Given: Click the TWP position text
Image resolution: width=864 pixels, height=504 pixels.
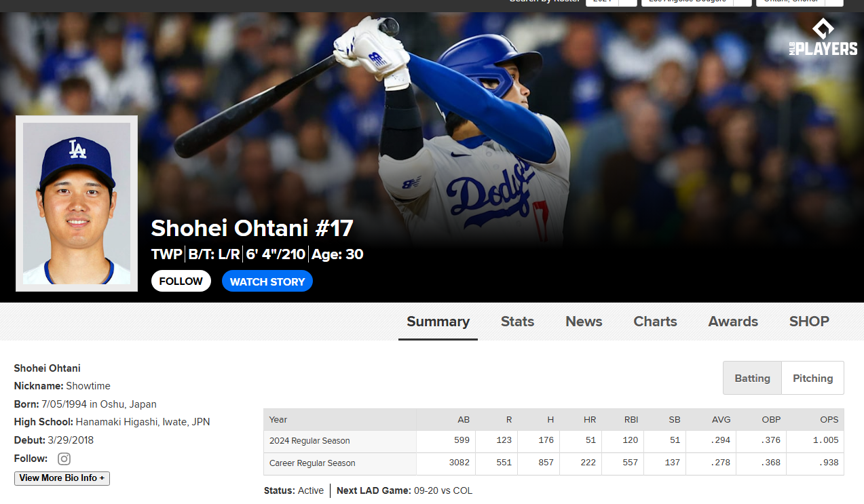Looking at the screenshot, I should [x=166, y=254].
